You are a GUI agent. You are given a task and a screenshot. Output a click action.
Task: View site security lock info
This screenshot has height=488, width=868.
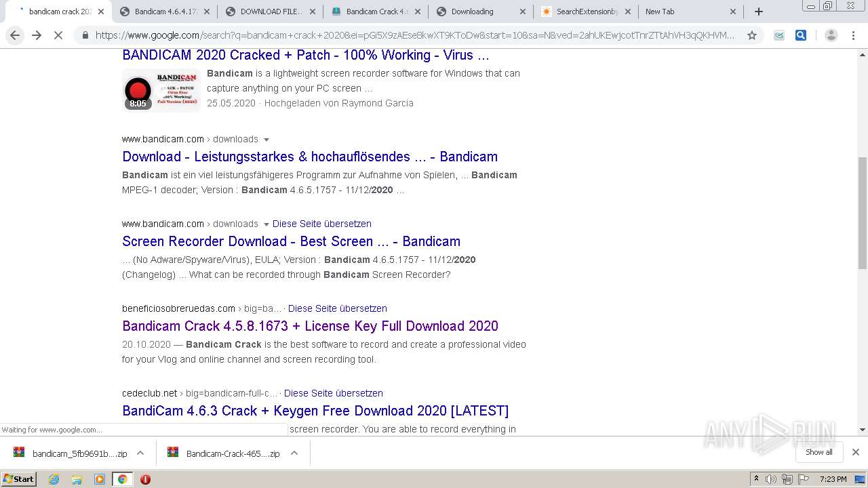tap(85, 35)
